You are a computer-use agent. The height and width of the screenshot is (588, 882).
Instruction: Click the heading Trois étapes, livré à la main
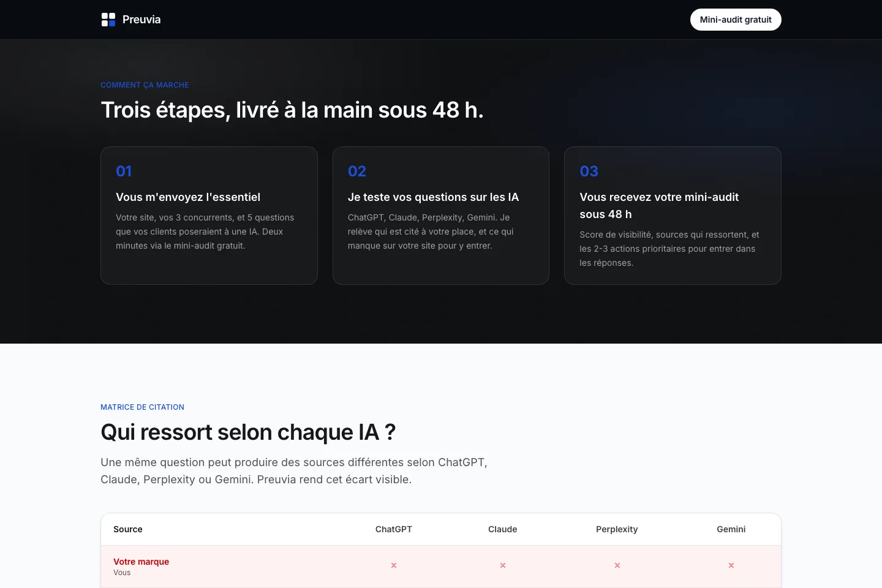click(x=292, y=110)
